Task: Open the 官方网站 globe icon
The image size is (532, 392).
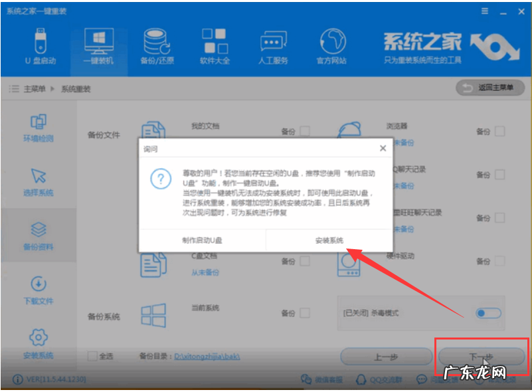Action: [x=331, y=47]
